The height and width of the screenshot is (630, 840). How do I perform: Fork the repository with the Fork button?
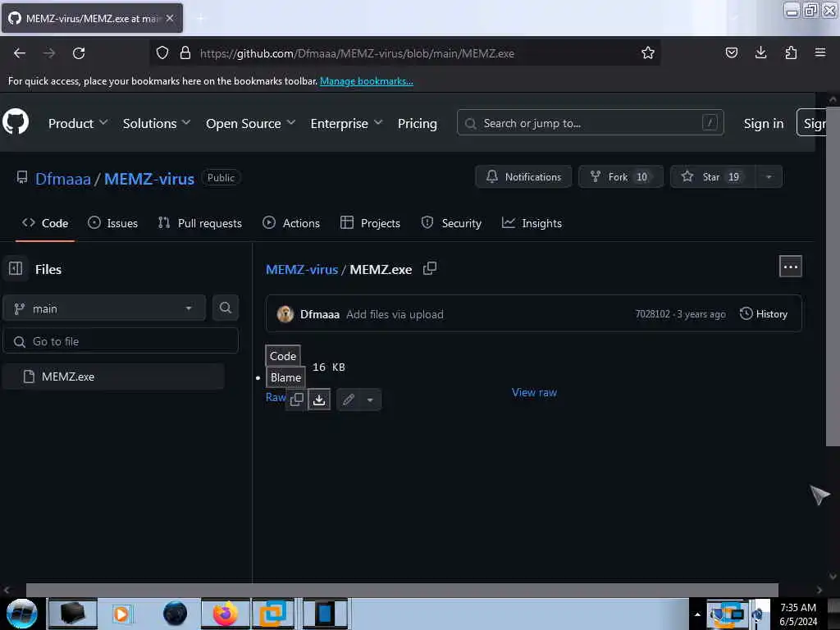620,177
